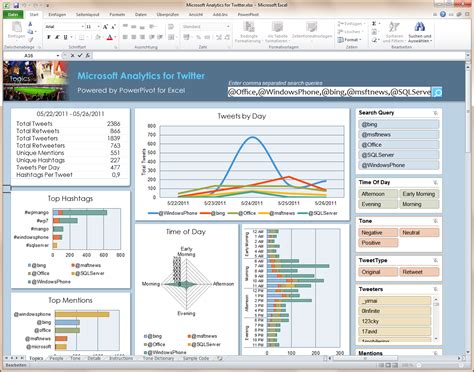
Task: Open the Format cells dropdown in Zellen
Action: click(x=349, y=40)
